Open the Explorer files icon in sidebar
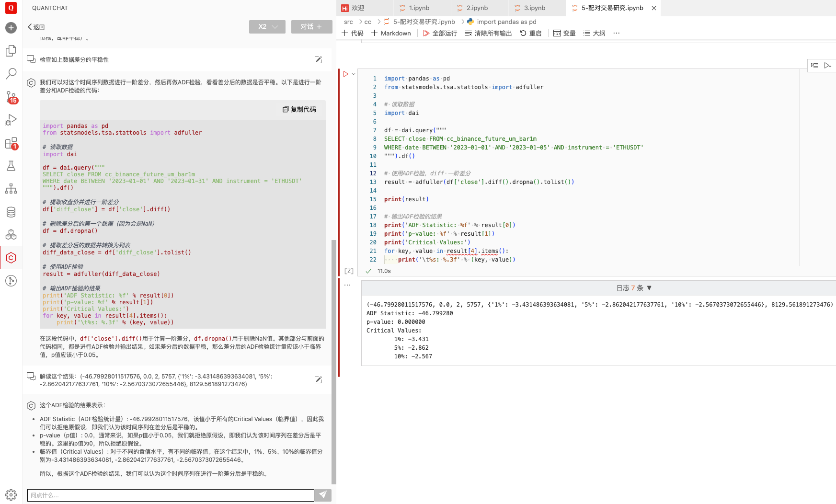 pyautogui.click(x=11, y=51)
